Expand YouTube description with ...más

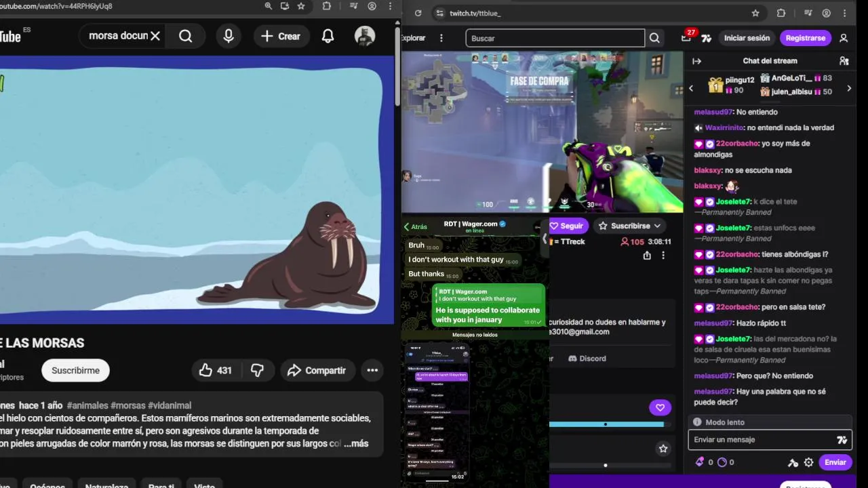point(356,443)
